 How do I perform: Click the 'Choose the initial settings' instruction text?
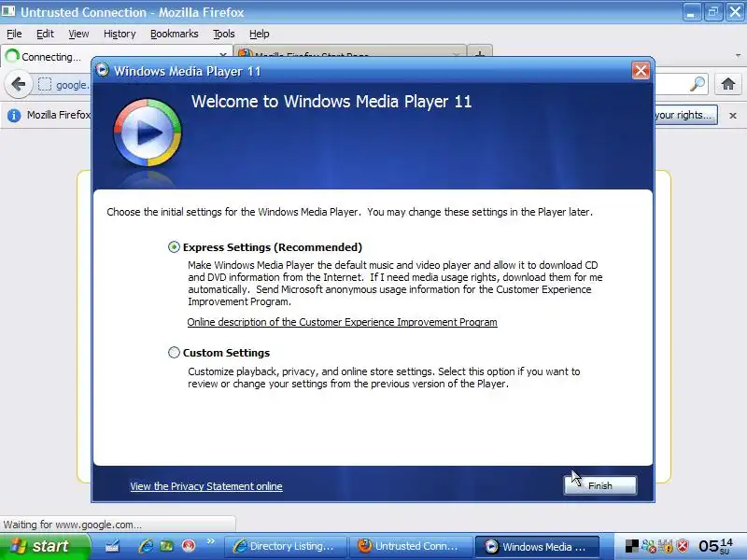349,213
